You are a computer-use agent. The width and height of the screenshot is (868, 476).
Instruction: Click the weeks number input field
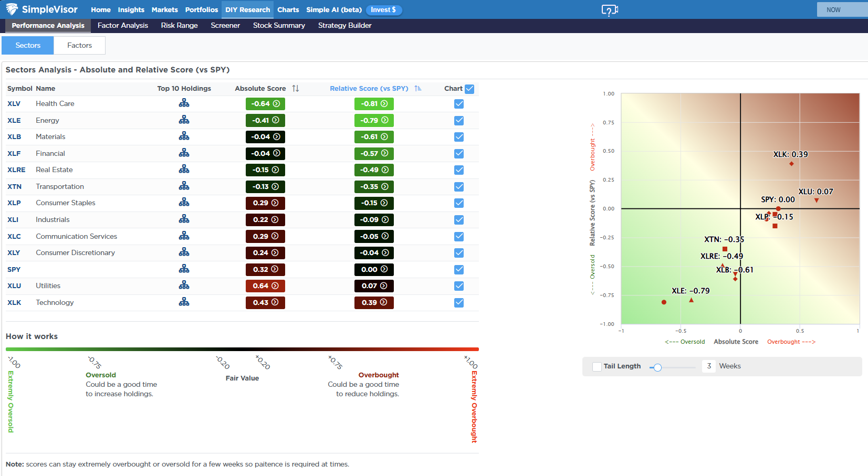point(709,366)
